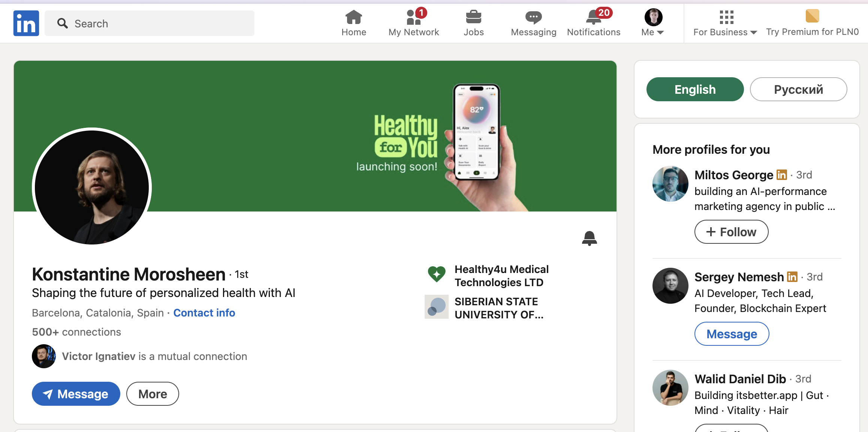Open Konstantine's profile photo

click(92, 187)
